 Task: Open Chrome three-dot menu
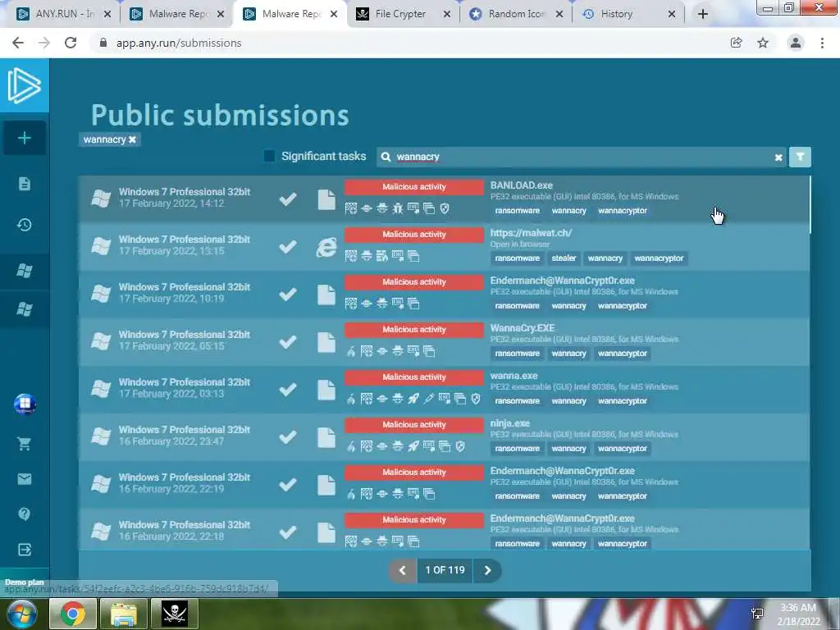822,43
